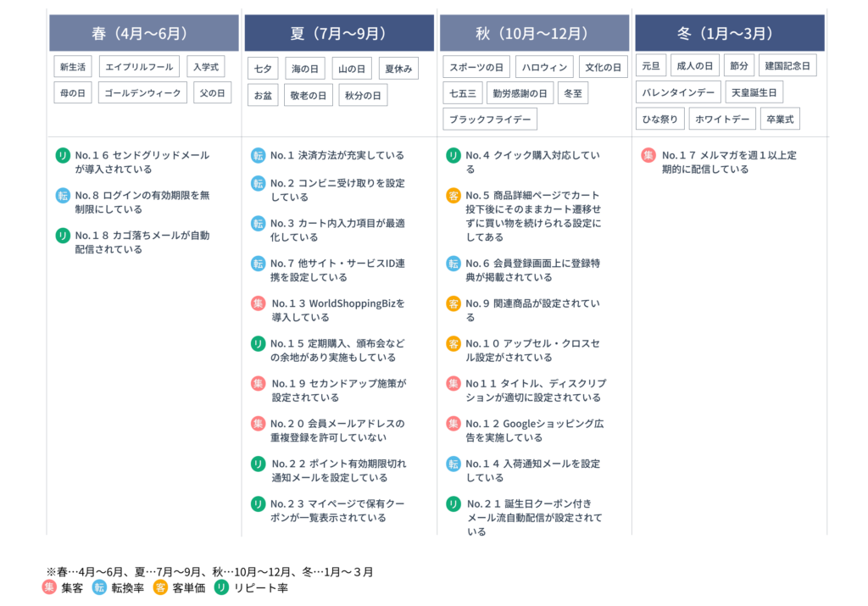
Task: Click the blue 転 badge beside No.14
Action: click(453, 464)
